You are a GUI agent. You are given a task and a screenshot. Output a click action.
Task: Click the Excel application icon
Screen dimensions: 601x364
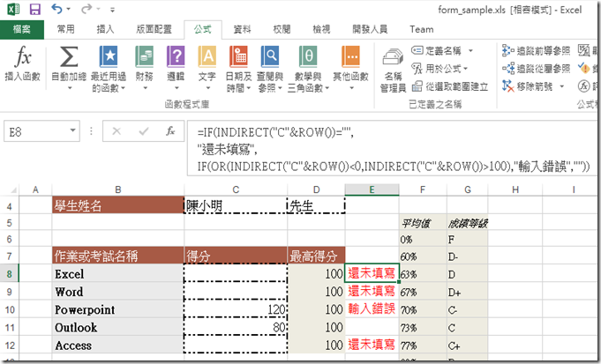13,9
